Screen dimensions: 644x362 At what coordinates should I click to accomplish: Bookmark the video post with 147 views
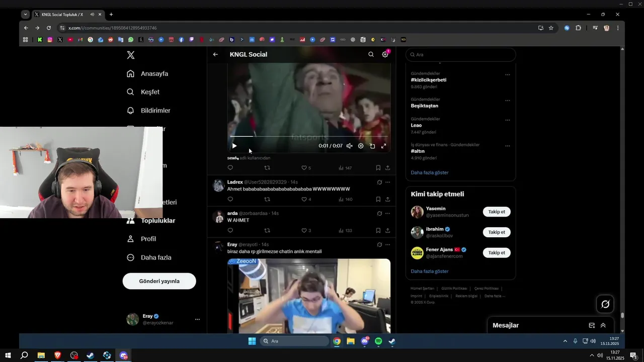378,168
